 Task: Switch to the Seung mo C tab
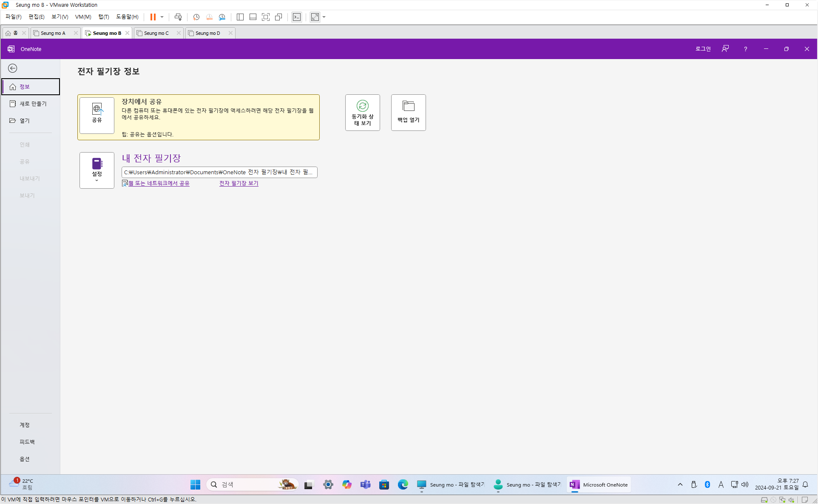click(x=156, y=33)
